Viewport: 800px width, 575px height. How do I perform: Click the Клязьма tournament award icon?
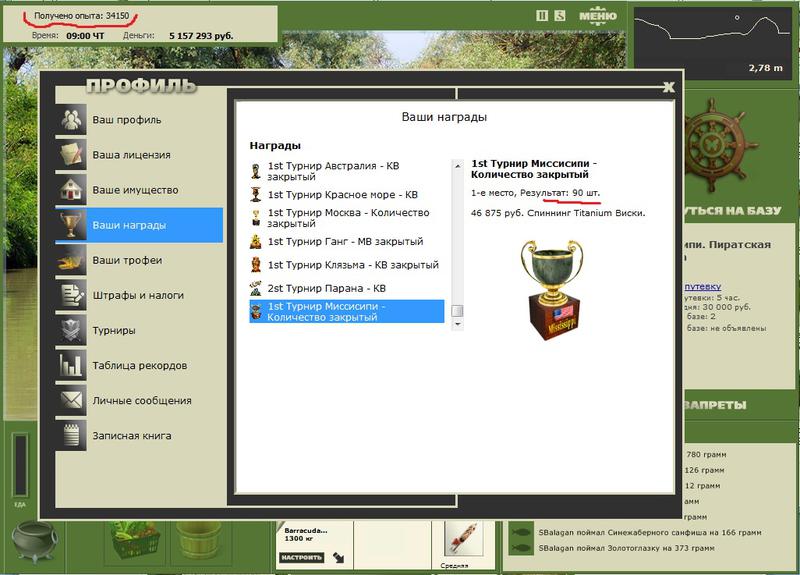point(256,265)
